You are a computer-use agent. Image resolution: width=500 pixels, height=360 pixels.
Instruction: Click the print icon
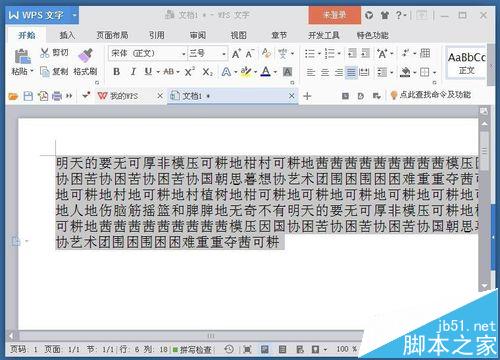(x=57, y=96)
